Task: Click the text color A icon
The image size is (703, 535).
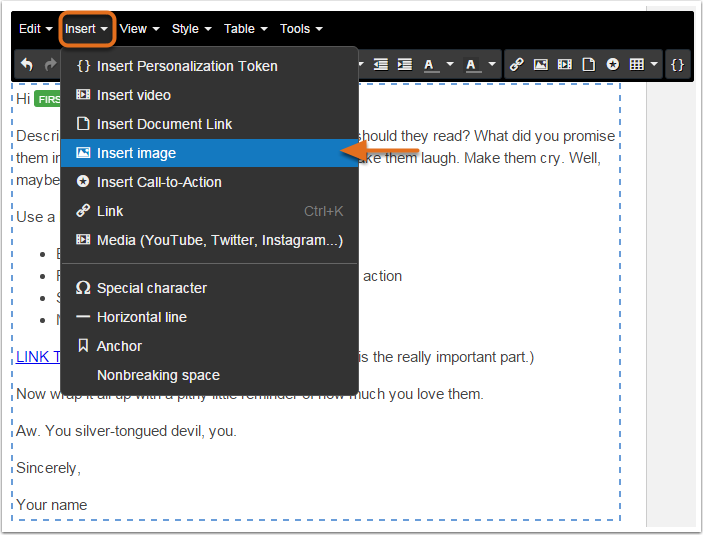Action: pos(429,65)
